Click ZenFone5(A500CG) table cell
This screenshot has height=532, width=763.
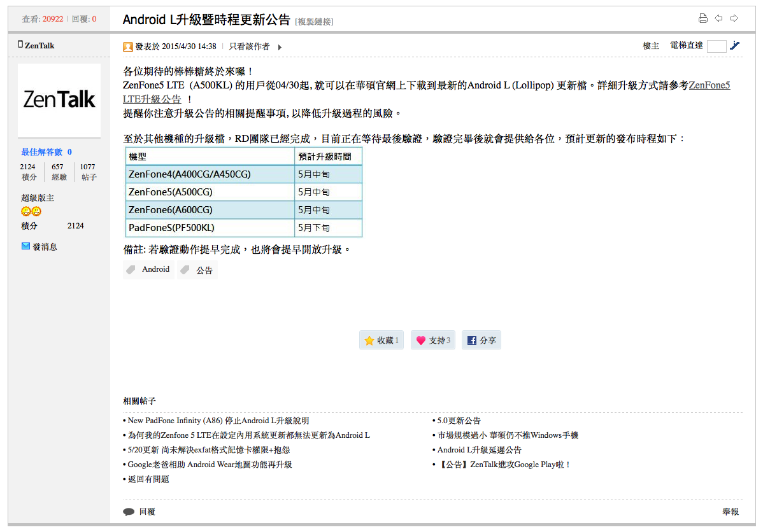pyautogui.click(x=210, y=192)
